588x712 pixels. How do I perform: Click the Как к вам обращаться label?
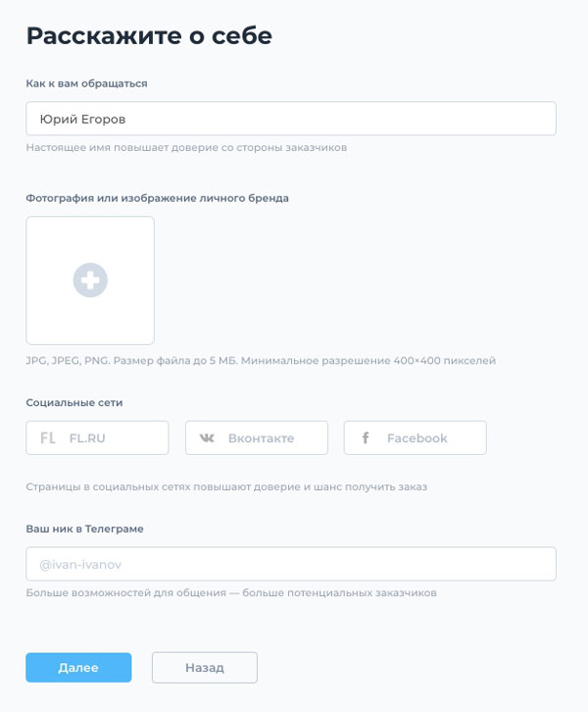pyautogui.click(x=86, y=83)
